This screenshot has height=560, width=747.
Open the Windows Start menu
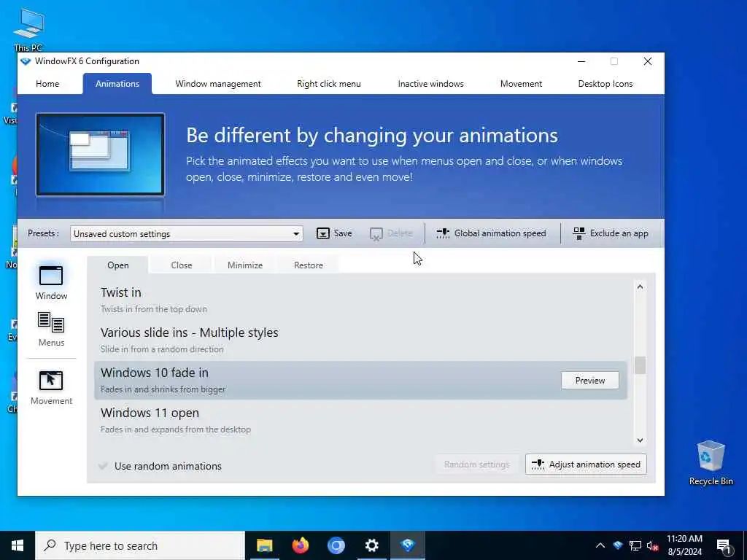pyautogui.click(x=18, y=545)
